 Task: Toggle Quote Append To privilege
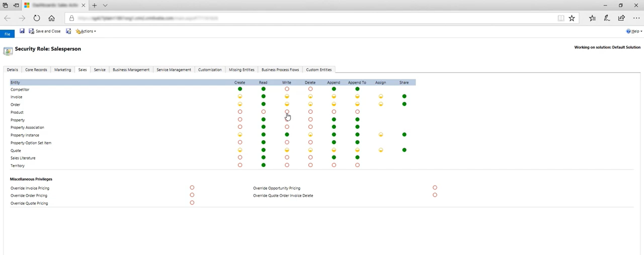point(357,150)
